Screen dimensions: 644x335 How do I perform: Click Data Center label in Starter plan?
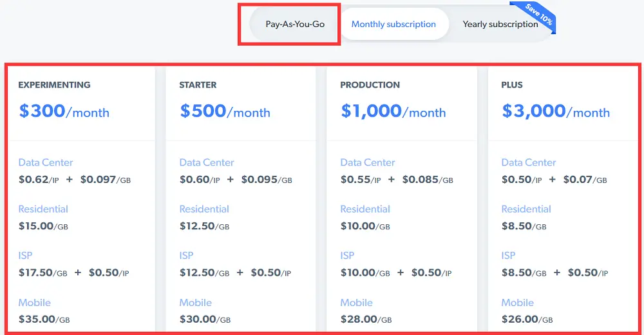click(207, 162)
